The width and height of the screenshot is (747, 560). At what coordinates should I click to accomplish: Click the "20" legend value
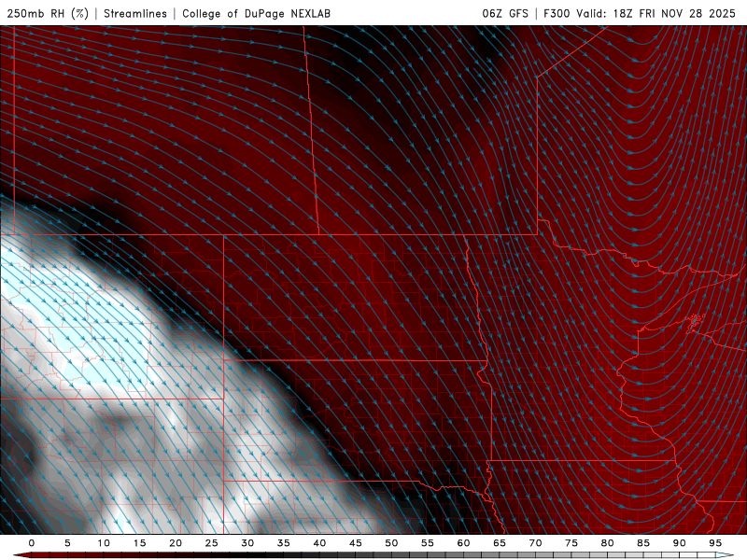tap(176, 543)
